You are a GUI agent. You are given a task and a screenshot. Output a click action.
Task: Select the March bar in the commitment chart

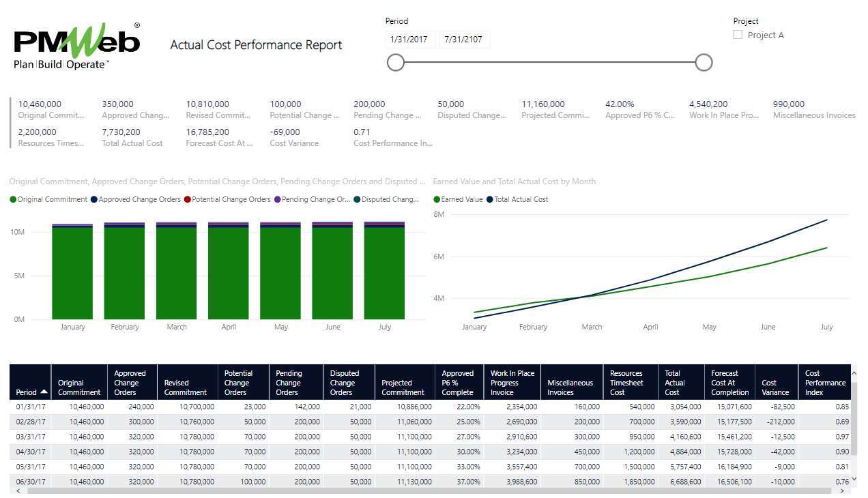tap(177, 273)
